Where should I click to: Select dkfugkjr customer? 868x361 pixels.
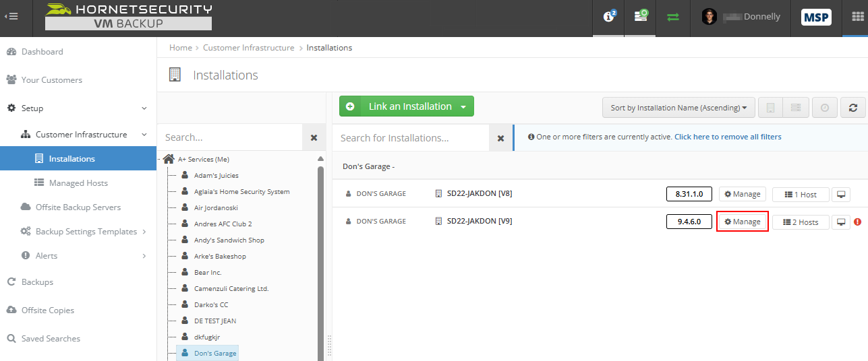pyautogui.click(x=207, y=337)
